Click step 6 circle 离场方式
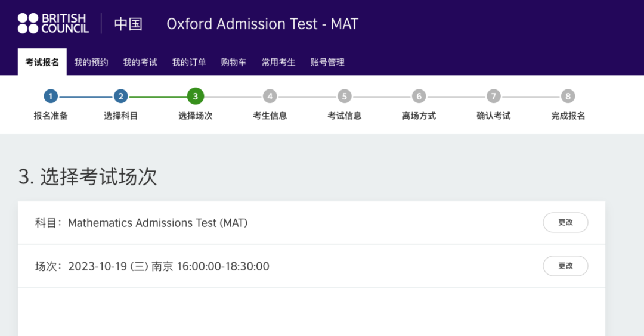 click(x=419, y=97)
